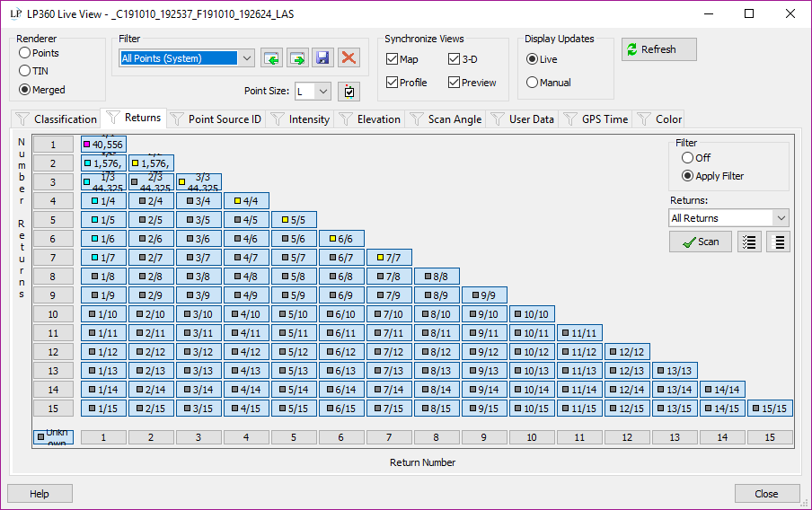Toggle the Preview synchronize checkbox
The height and width of the screenshot is (510, 812).
point(472,83)
